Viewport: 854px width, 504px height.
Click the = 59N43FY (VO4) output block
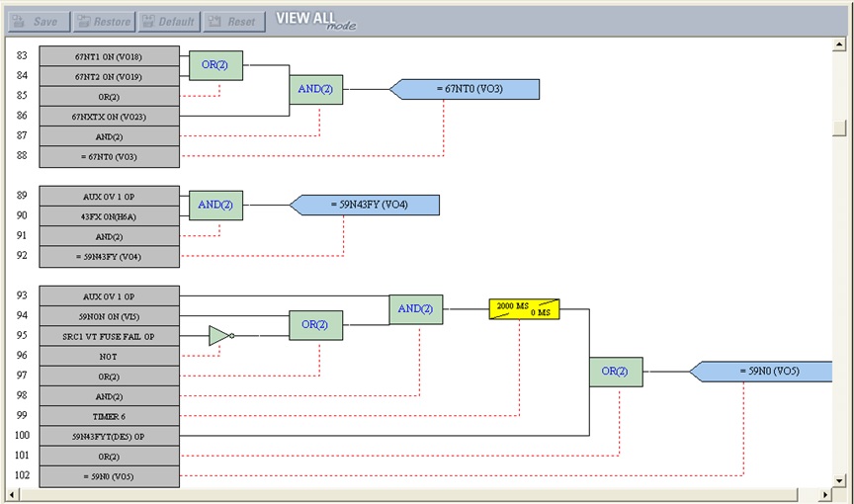pos(368,206)
